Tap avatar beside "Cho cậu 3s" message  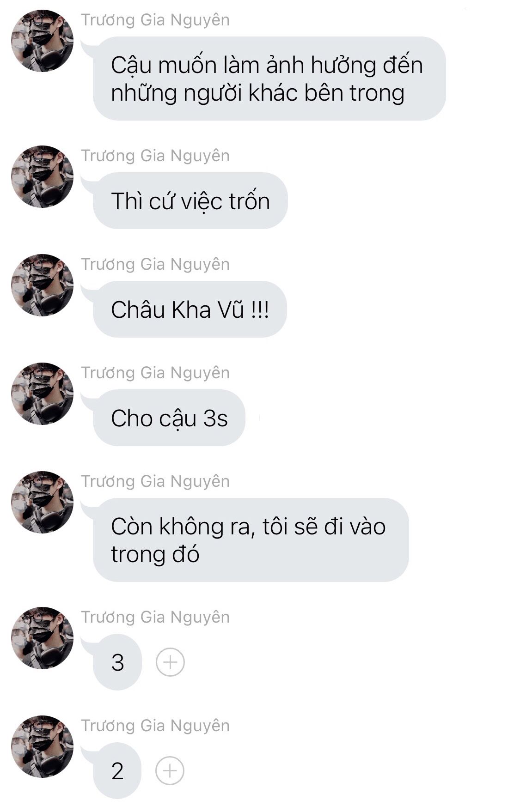click(x=42, y=394)
